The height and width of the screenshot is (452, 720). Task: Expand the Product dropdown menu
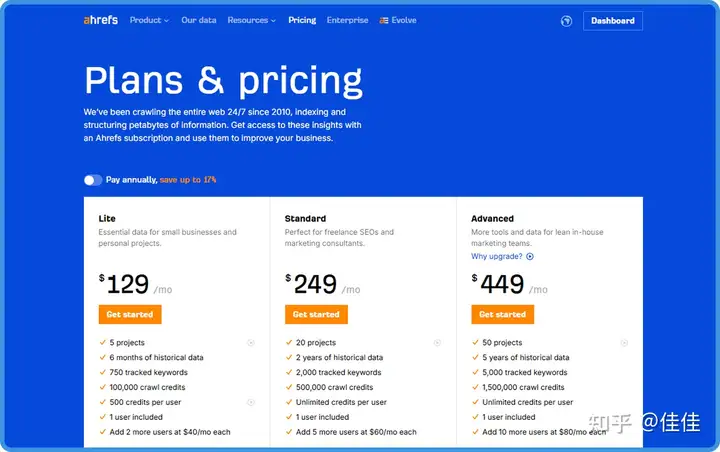(x=149, y=20)
